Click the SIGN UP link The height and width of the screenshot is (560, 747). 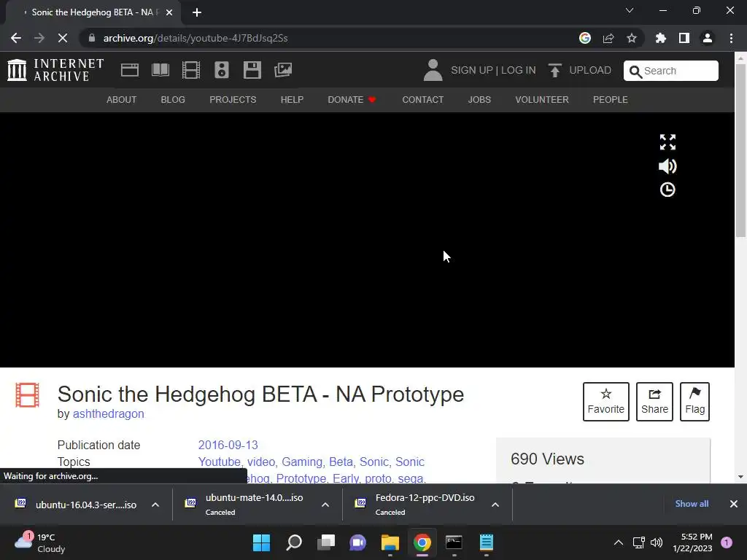coord(472,70)
